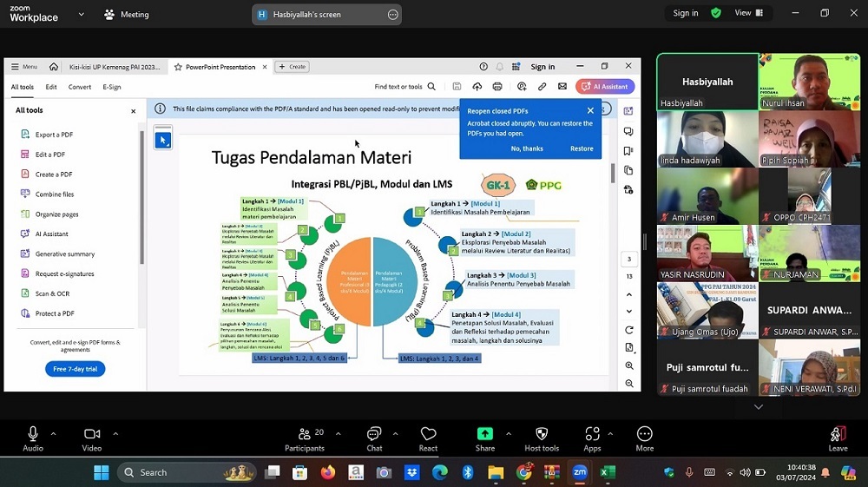Open Zoom Workplace dropdown arrow

coord(82,15)
